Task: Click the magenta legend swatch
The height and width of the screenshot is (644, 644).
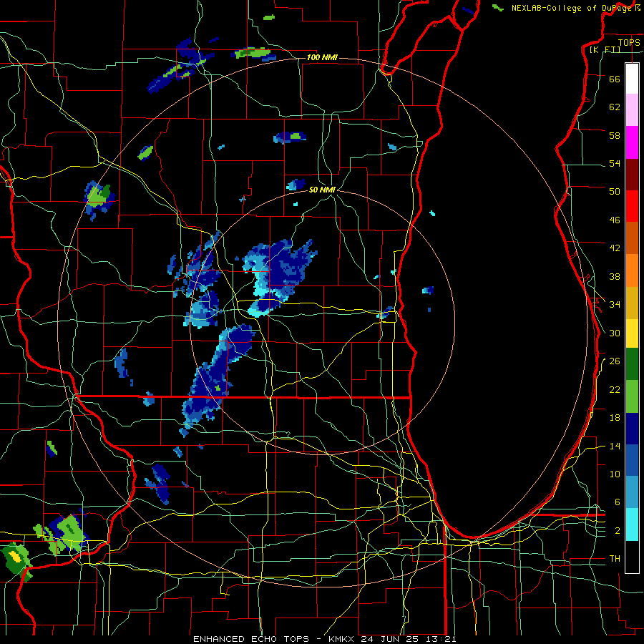Action: 632,142
